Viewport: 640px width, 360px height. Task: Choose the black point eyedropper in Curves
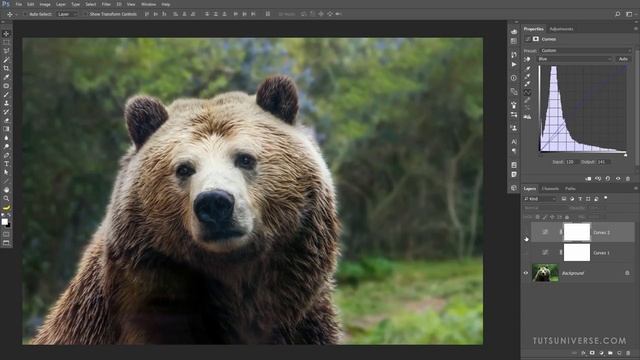pyautogui.click(x=527, y=69)
